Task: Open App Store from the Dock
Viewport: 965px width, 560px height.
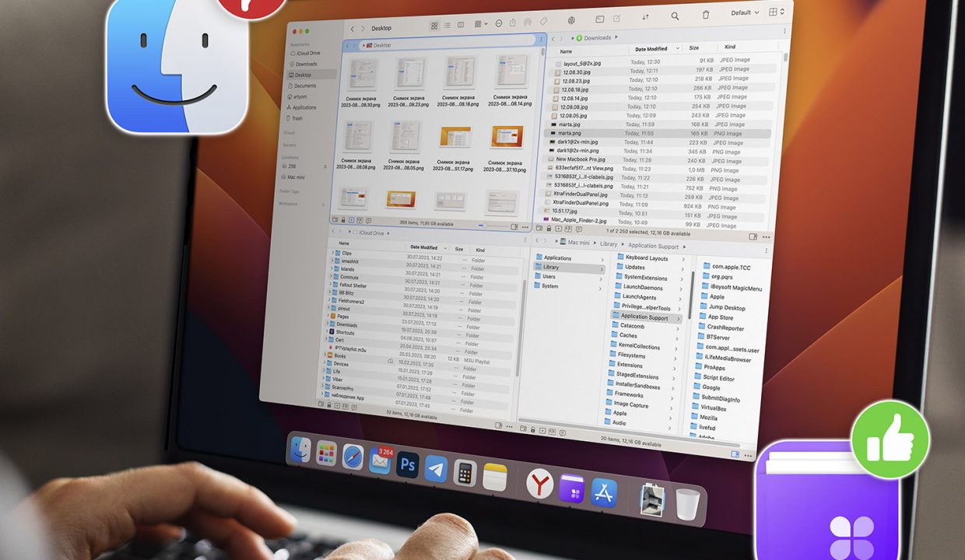Action: tap(604, 493)
